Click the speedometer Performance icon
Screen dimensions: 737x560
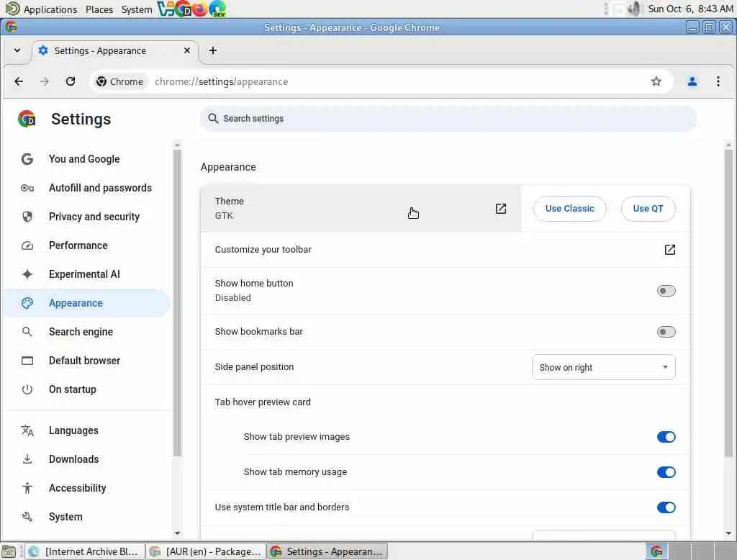pyautogui.click(x=27, y=245)
